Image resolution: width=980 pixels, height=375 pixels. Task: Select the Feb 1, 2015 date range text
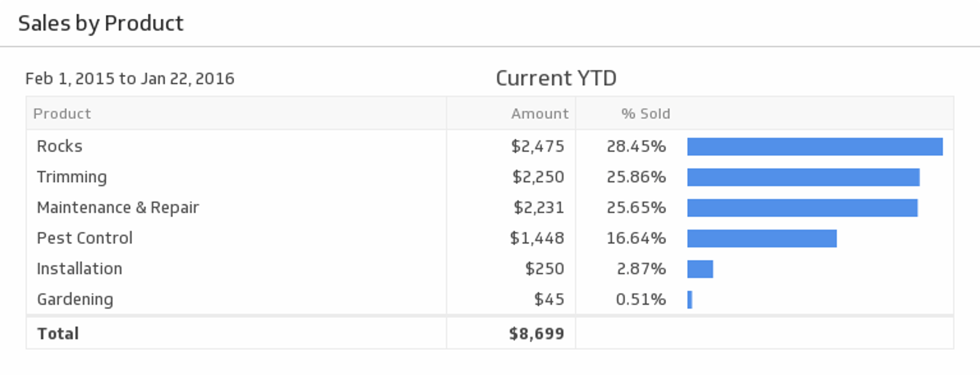[130, 79]
